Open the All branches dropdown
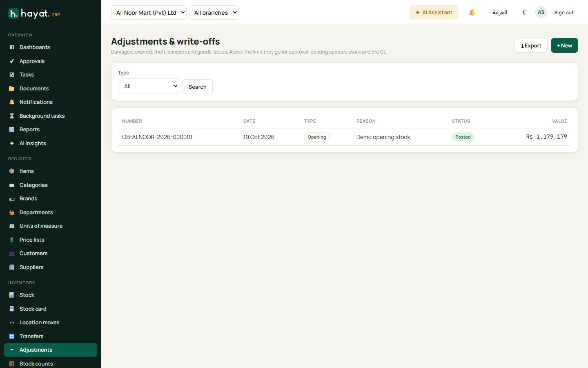Viewport: 588px width, 368px height. (x=214, y=13)
